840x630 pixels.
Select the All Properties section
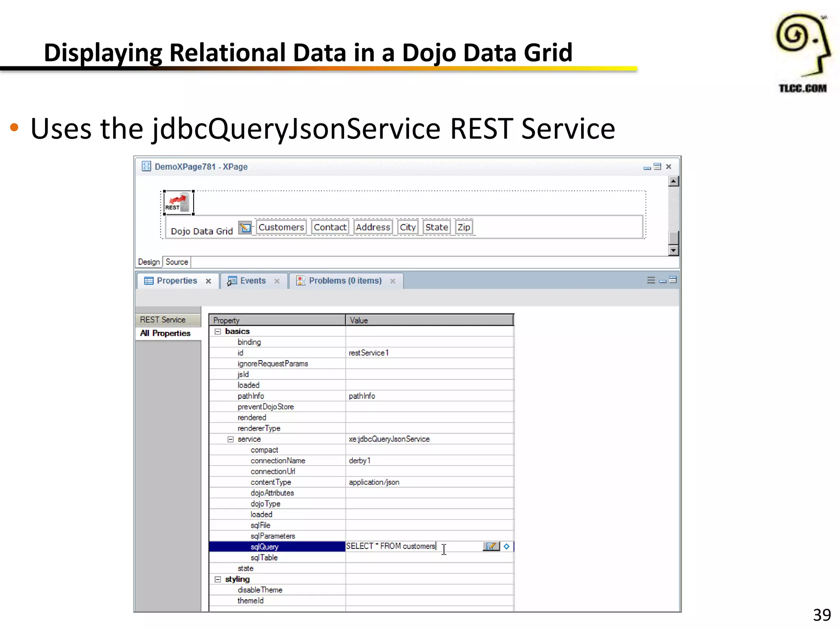click(168, 333)
